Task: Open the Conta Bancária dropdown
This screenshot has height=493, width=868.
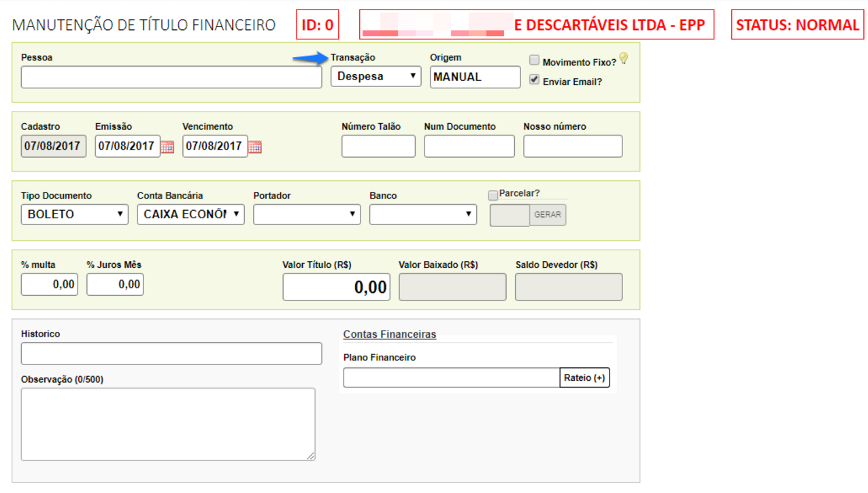Action: pyautogui.click(x=190, y=214)
